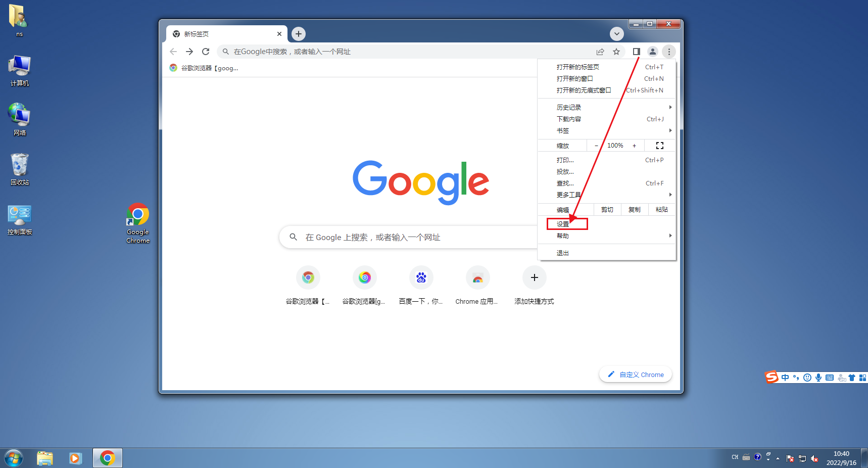Select the 回收站 recycle bin icon
The width and height of the screenshot is (868, 468).
(19, 169)
